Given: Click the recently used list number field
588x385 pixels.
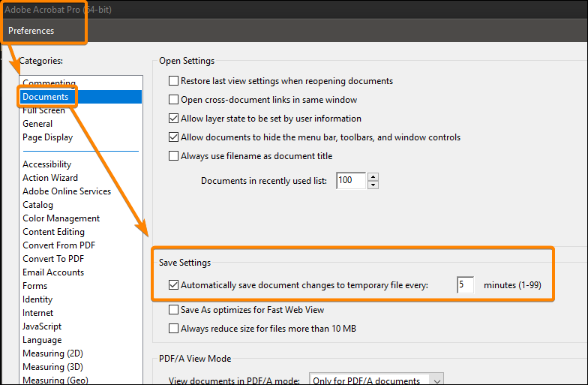Looking at the screenshot, I should [x=350, y=181].
